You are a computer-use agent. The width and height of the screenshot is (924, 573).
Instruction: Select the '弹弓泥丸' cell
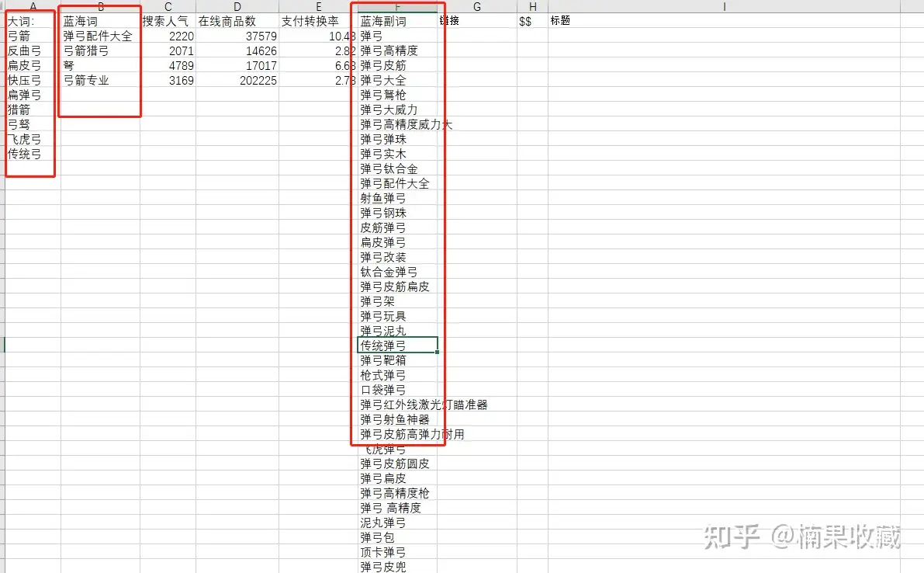pos(397,331)
